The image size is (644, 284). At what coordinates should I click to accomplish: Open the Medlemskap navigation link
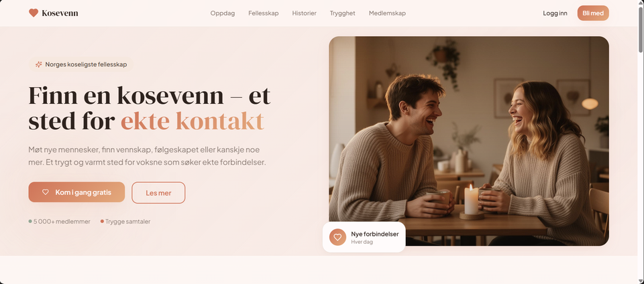pos(387,13)
